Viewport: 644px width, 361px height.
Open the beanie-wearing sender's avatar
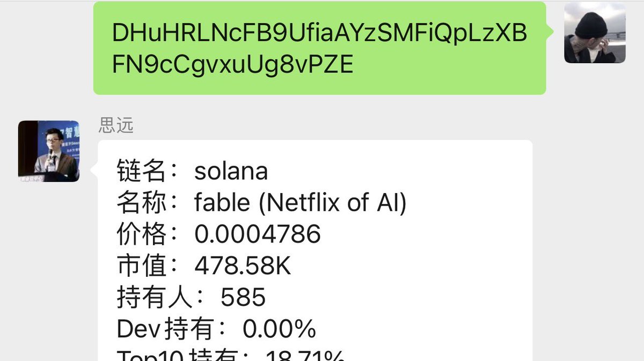tap(595, 33)
